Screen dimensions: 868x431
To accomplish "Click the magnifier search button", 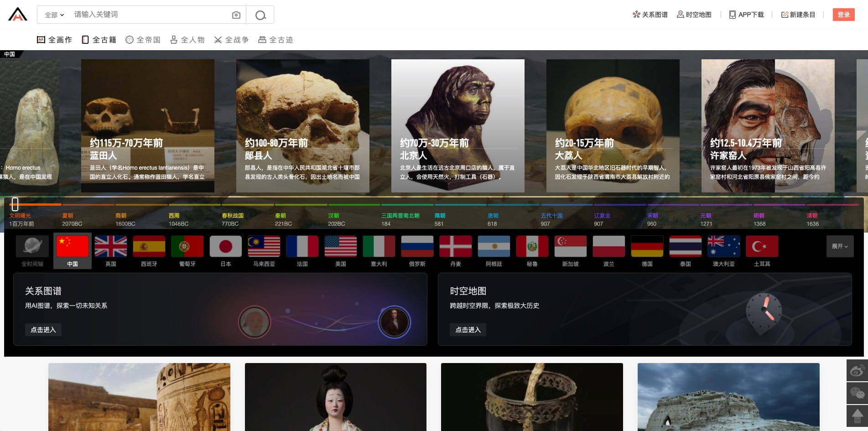I will (x=260, y=15).
